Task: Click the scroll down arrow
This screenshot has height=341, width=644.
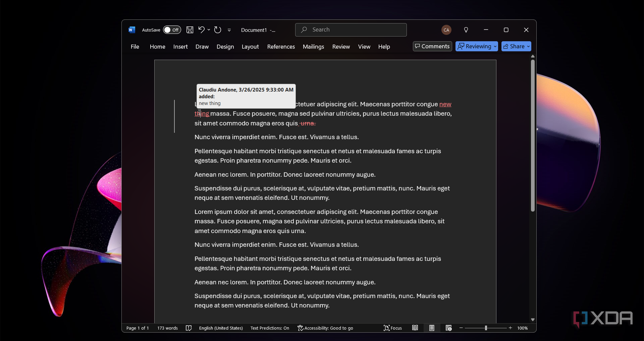Action: (533, 320)
